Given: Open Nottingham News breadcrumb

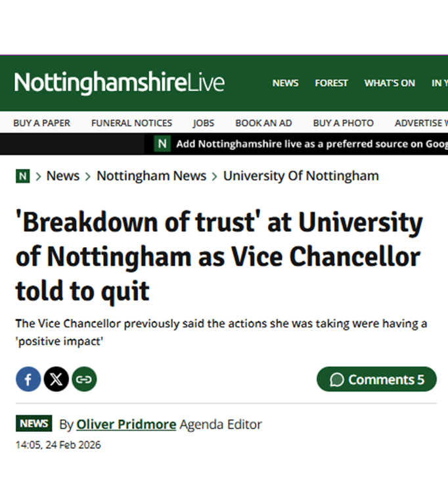Looking at the screenshot, I should pos(151,176).
